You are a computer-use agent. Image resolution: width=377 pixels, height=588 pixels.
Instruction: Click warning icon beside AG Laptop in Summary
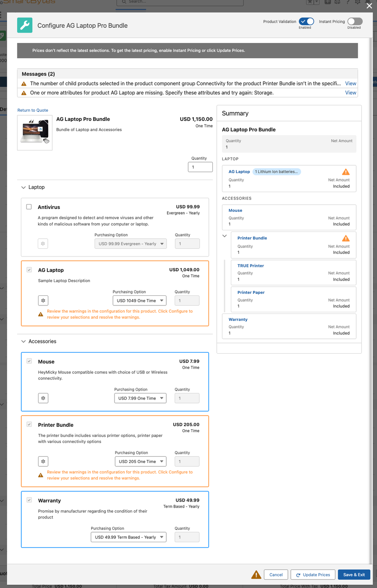[x=346, y=172]
